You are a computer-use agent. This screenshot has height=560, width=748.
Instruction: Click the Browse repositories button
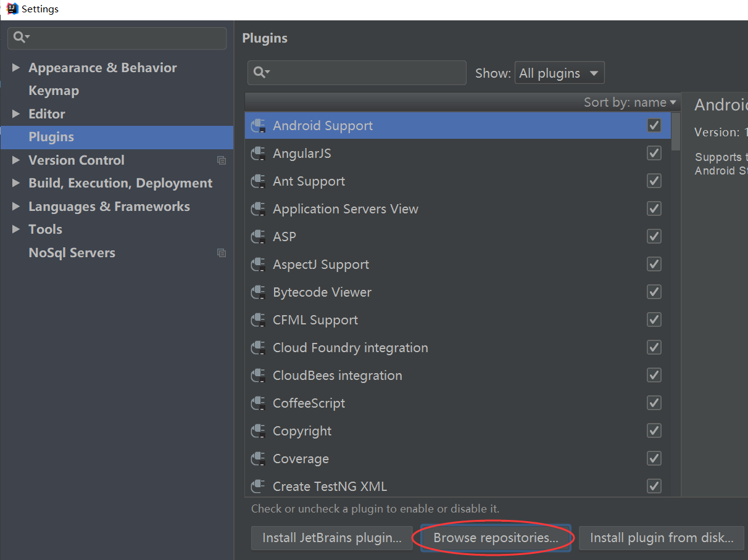pyautogui.click(x=496, y=538)
